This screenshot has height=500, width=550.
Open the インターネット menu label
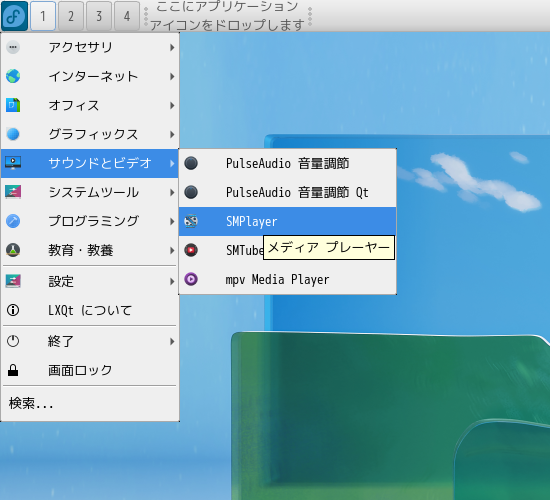click(93, 76)
